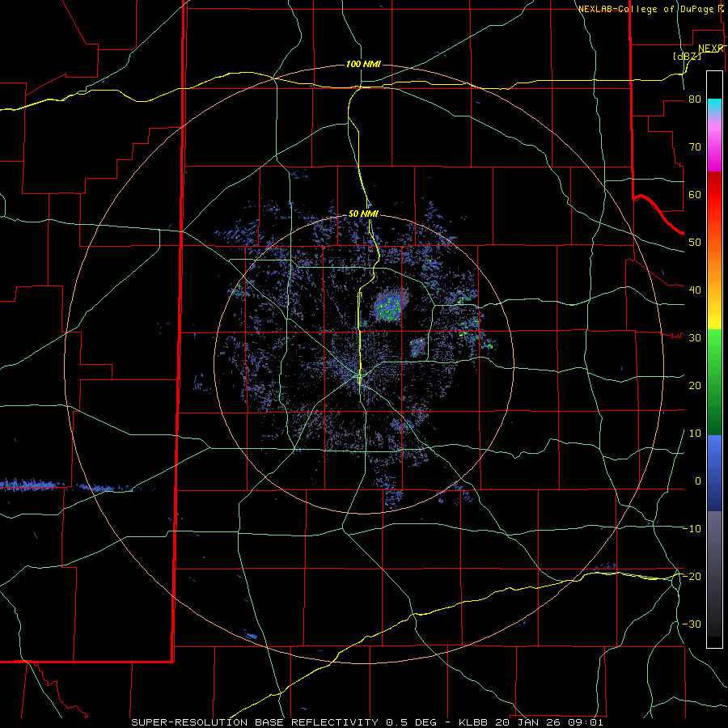The width and height of the screenshot is (728, 728).
Task: Click the Super-Resolution Base Reflectivity caption
Action: click(366, 722)
